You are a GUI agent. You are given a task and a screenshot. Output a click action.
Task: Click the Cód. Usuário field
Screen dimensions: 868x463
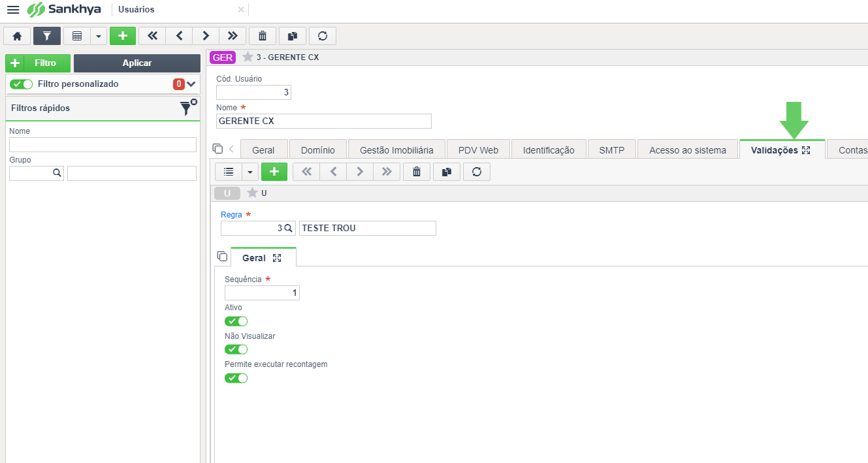point(253,93)
